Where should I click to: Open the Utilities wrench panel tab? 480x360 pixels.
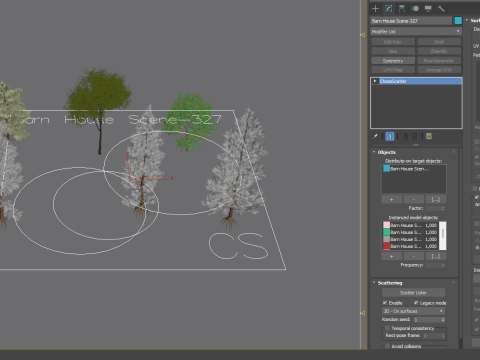(x=441, y=9)
